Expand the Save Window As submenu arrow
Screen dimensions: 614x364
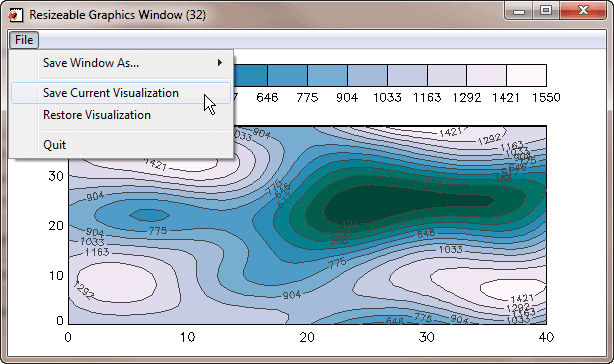[x=220, y=63]
